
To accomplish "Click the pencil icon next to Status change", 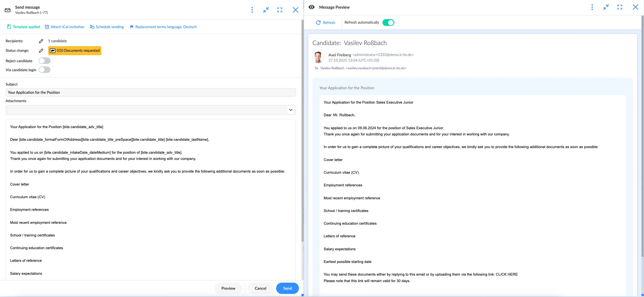I will click(x=41, y=51).
